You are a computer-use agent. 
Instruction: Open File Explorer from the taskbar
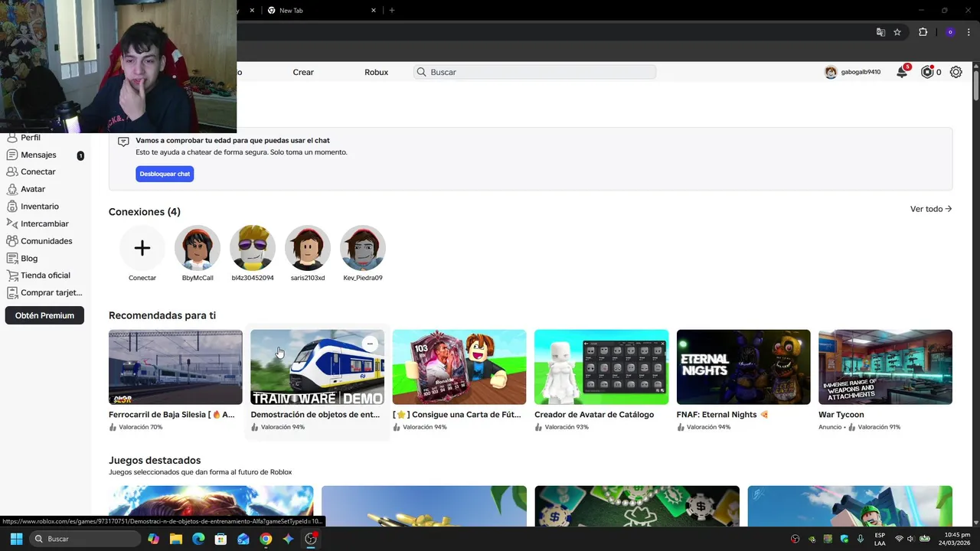[x=175, y=539]
